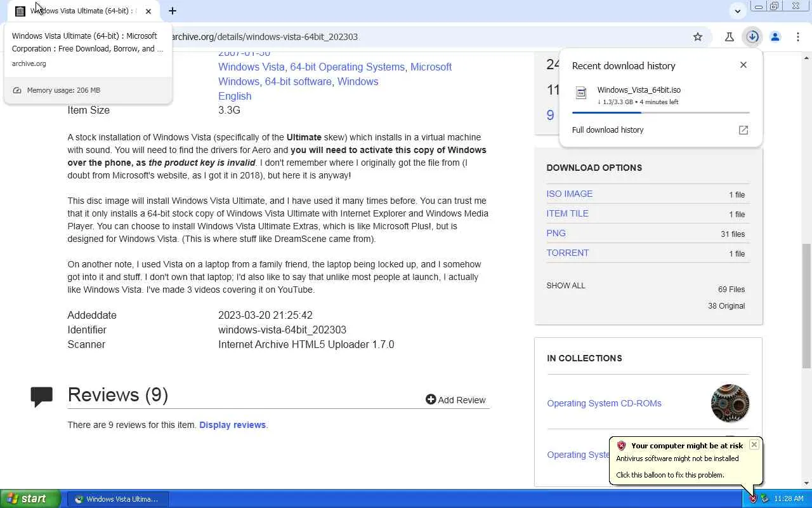The width and height of the screenshot is (812, 508).
Task: Click SHOW ALL under Download Options
Action: coord(566,286)
